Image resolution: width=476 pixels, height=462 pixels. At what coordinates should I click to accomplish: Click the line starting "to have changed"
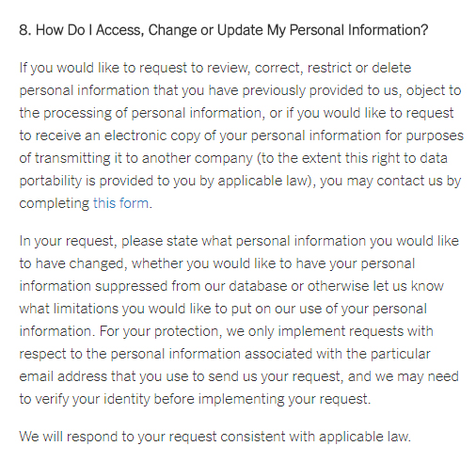[x=217, y=263]
